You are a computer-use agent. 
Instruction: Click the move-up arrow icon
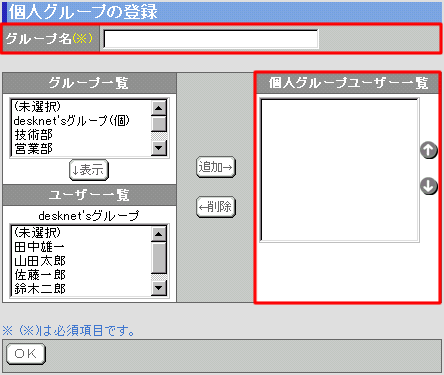429,150
